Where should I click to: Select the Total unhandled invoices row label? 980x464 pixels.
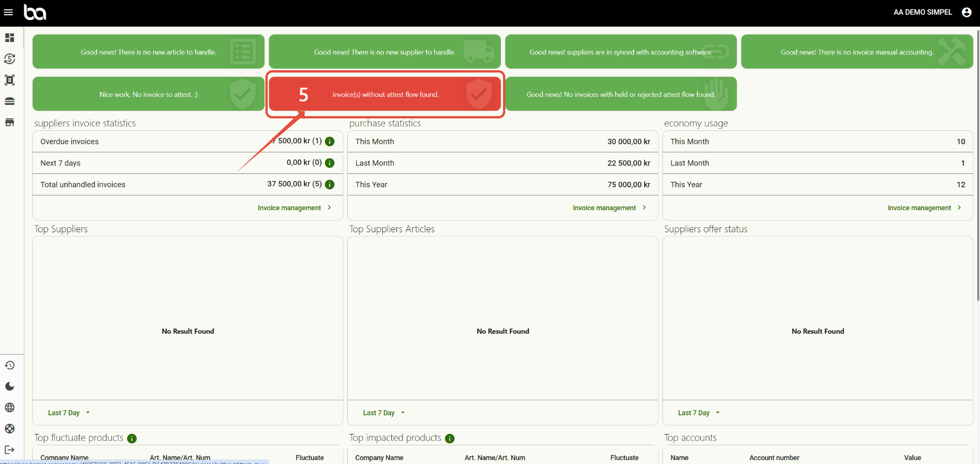(x=83, y=185)
